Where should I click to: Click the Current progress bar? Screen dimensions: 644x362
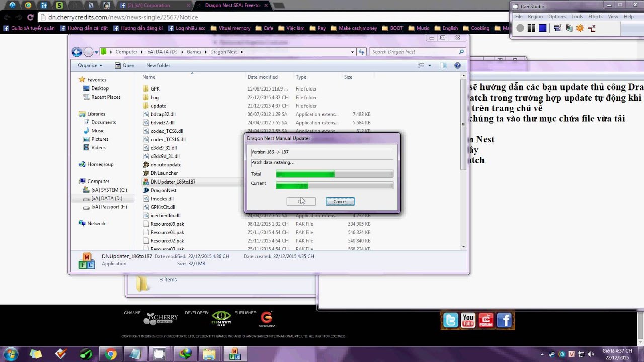(x=335, y=185)
